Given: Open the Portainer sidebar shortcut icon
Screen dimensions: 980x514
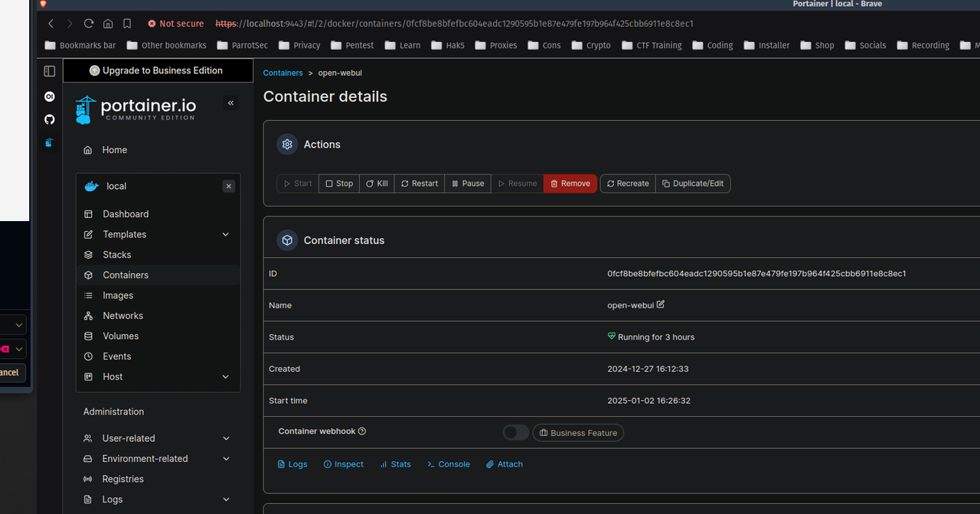Looking at the screenshot, I should pos(49,142).
